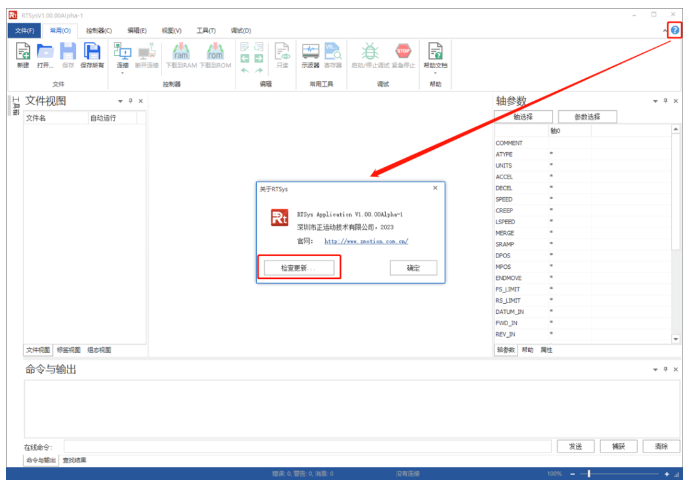Open the zmotion.com.cn website link
The image size is (690, 489).
point(366,241)
